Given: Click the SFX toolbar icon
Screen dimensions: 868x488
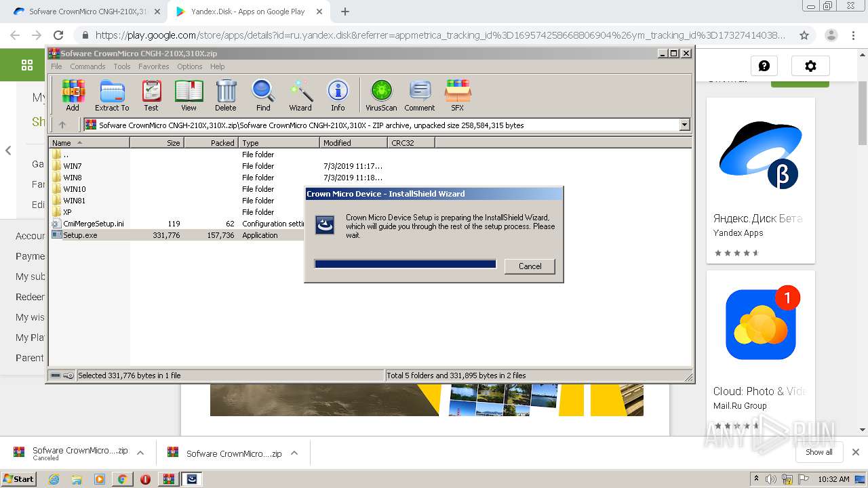Looking at the screenshot, I should click(x=458, y=95).
